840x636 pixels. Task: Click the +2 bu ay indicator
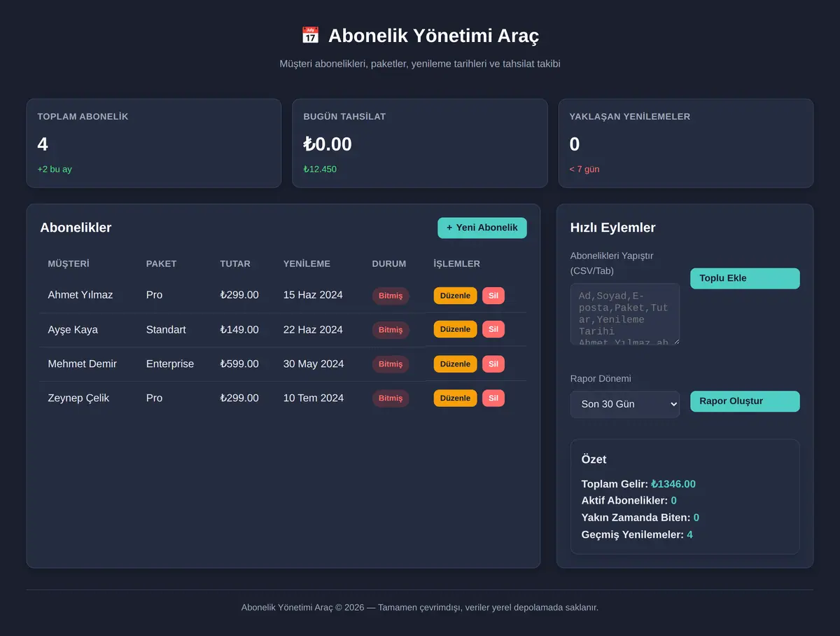(x=55, y=169)
